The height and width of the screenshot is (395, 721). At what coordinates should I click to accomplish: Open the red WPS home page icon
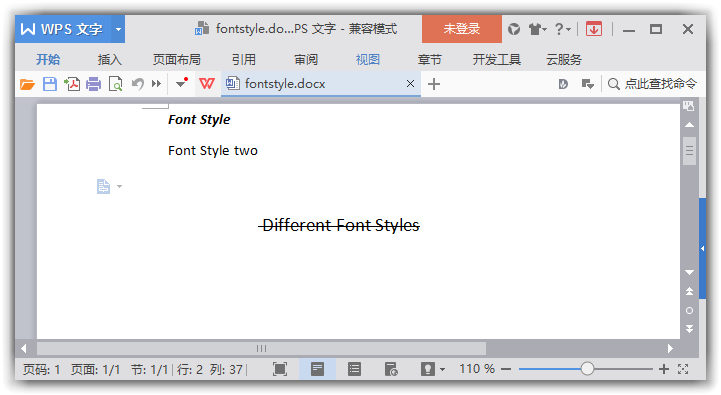coord(206,84)
